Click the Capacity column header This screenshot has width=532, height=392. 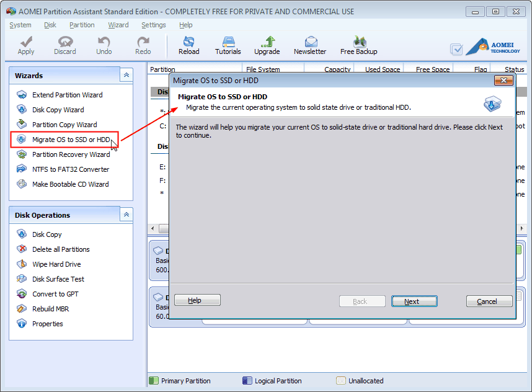pos(337,68)
